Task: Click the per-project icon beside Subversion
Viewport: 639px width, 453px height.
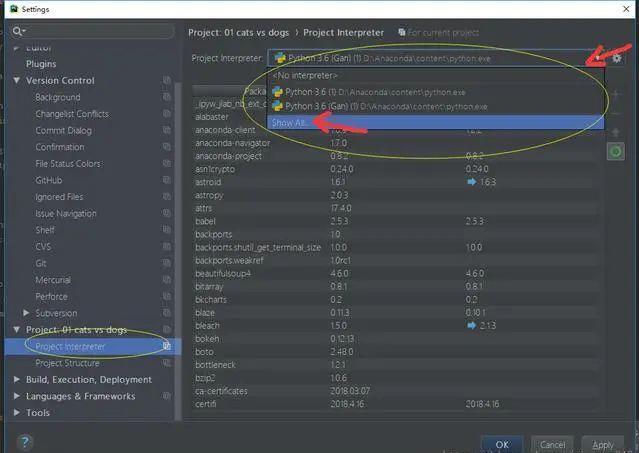Action: (167, 312)
